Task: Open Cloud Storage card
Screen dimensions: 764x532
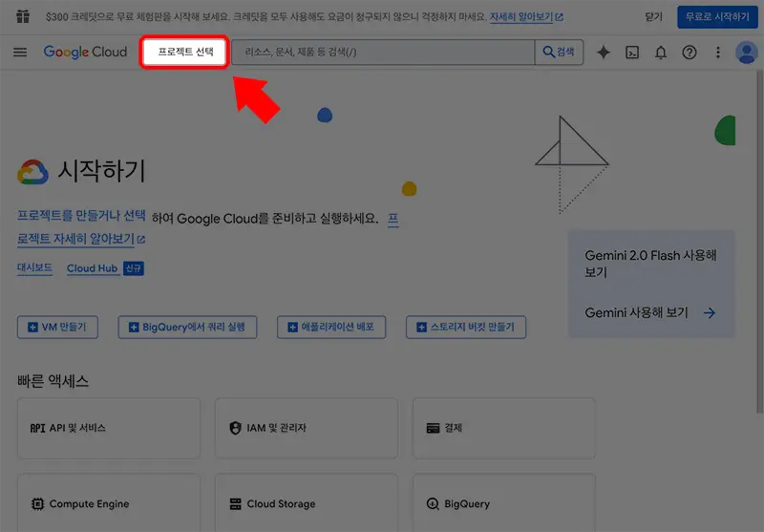Action: pyautogui.click(x=306, y=502)
